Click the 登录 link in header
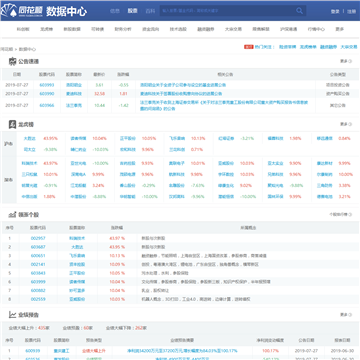The width and height of the screenshot is (360, 360). coord(335,11)
